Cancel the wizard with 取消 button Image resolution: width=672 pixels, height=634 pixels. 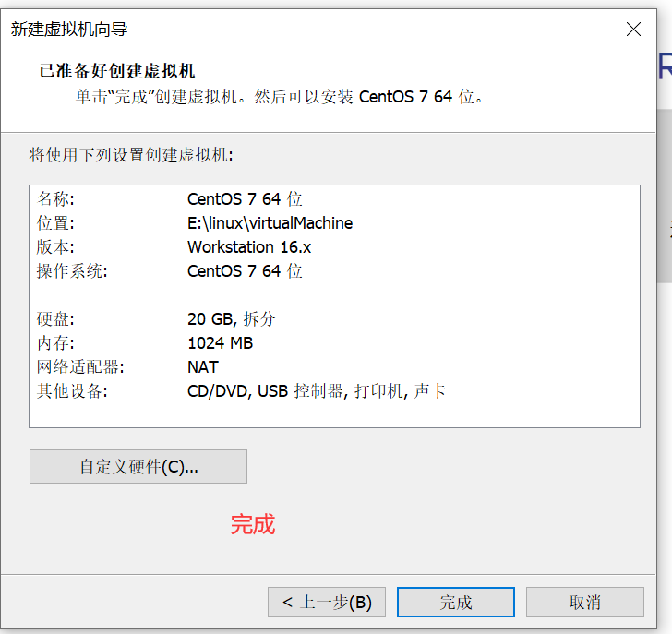point(584,602)
